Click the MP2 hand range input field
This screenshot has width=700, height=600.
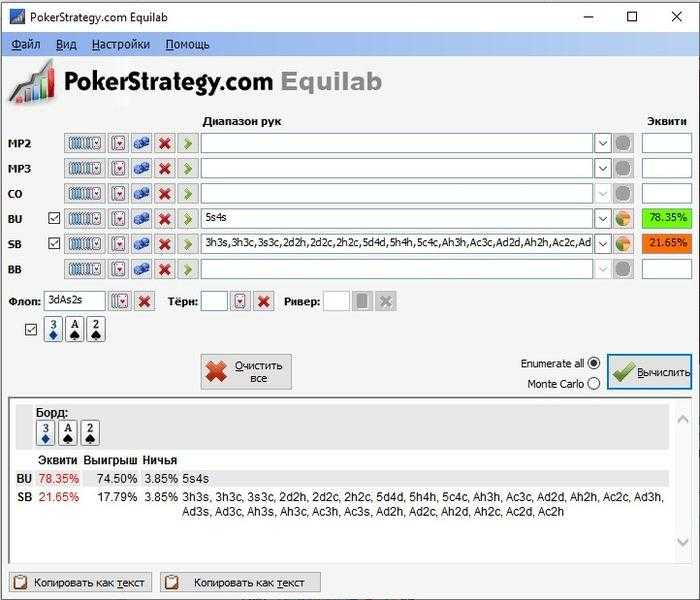pyautogui.click(x=396, y=144)
